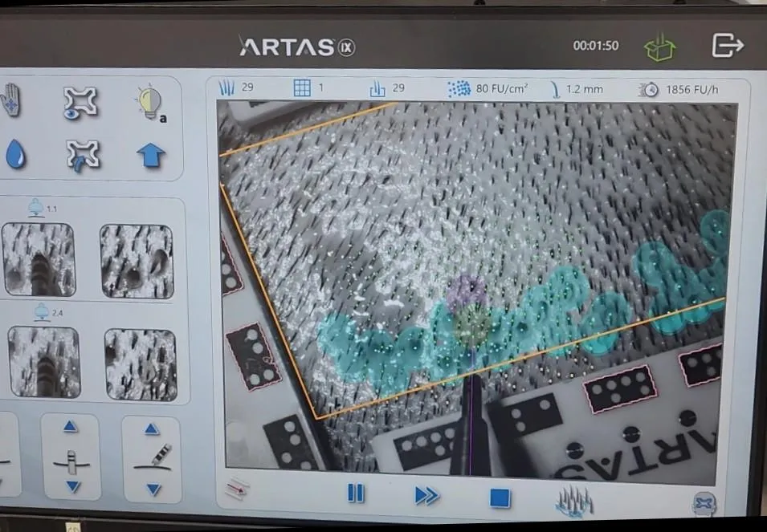Tap the dotted density icon by 80 FU/cm²
Viewport: 767px width, 532px height.
(x=459, y=89)
